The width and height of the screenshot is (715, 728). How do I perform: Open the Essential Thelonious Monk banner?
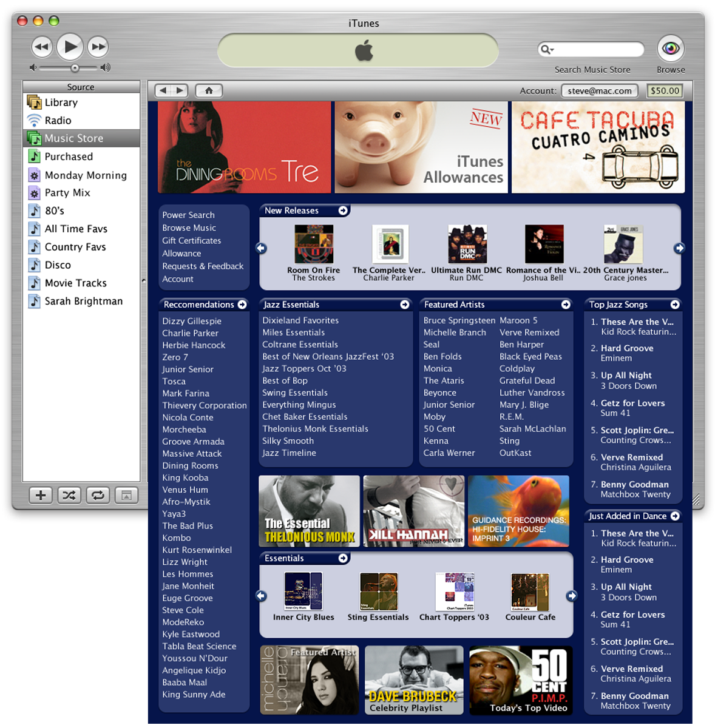(309, 511)
